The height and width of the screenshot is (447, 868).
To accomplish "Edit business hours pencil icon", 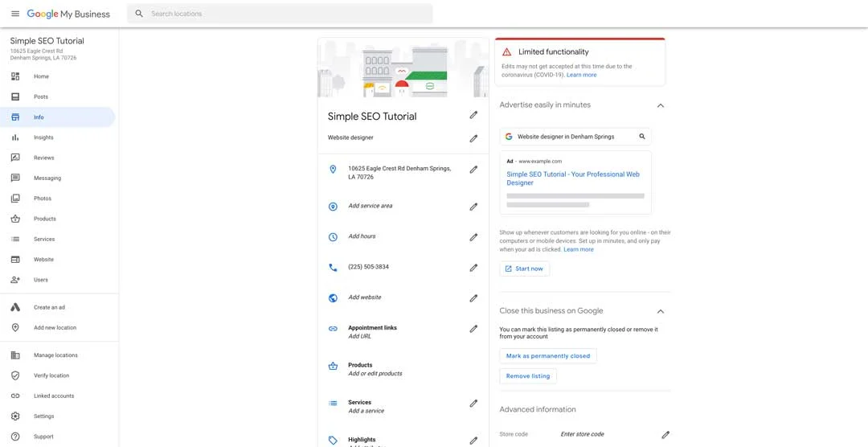I will coord(473,237).
